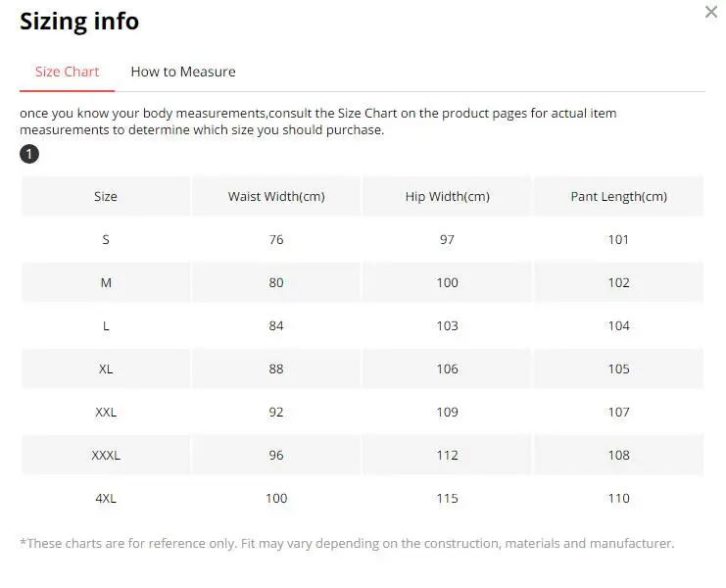Click the Size column header

(x=106, y=196)
